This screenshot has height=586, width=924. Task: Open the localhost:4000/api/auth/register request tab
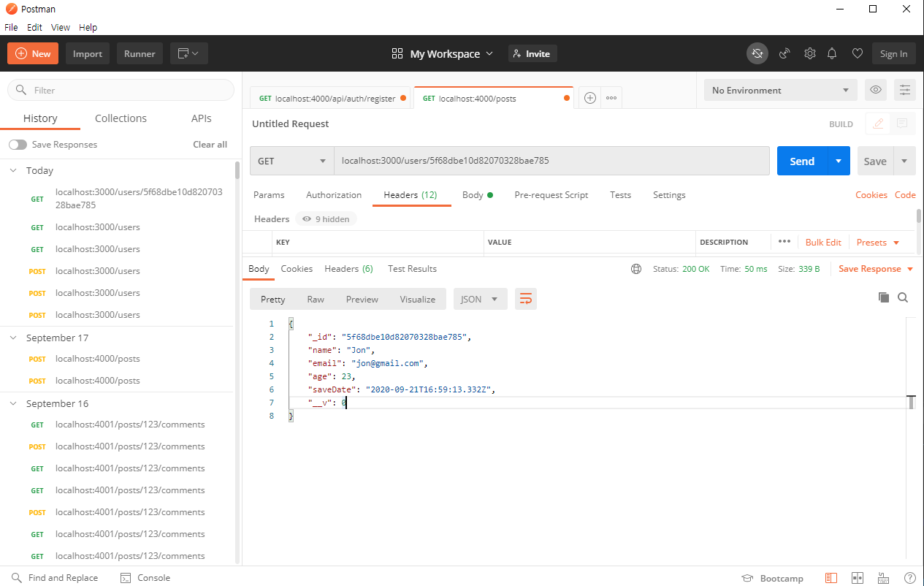[332, 98]
